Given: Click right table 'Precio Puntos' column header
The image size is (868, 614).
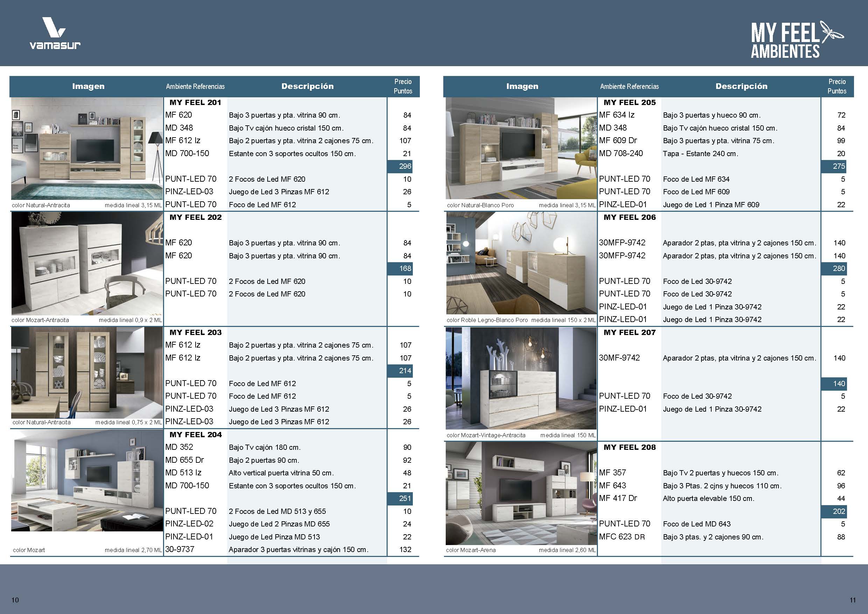Looking at the screenshot, I should tap(837, 86).
